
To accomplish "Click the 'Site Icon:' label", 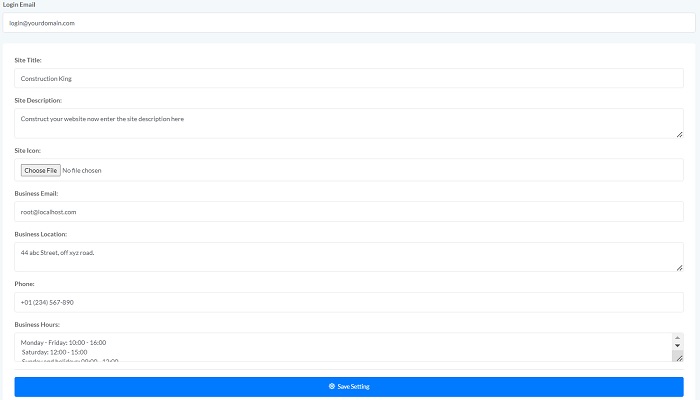I will pyautogui.click(x=28, y=150).
